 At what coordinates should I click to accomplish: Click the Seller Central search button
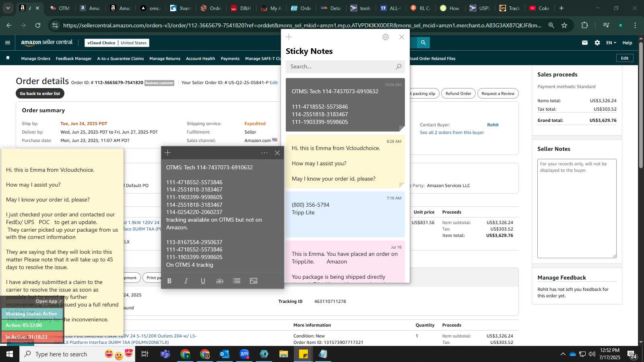point(423,42)
